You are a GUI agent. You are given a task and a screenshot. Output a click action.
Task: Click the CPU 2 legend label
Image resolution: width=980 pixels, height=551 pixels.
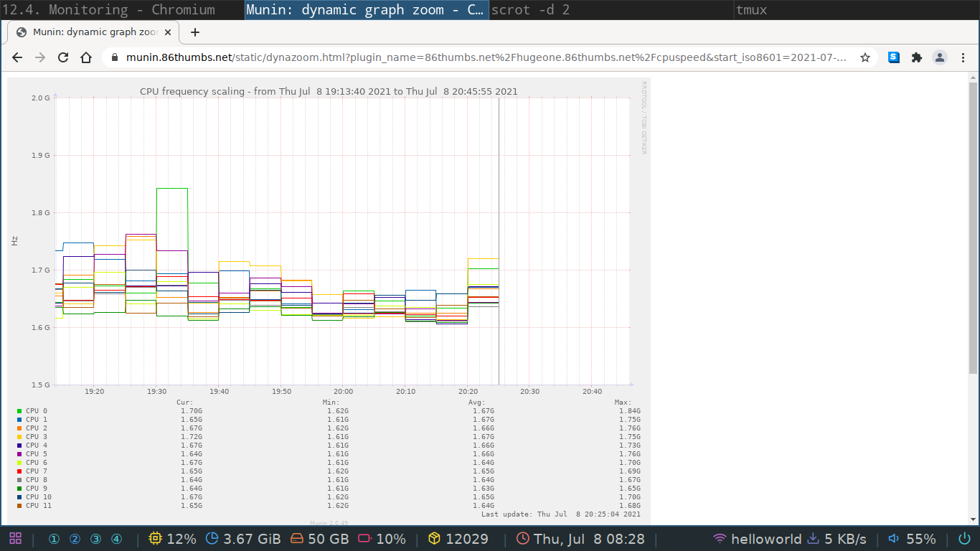[37, 428]
